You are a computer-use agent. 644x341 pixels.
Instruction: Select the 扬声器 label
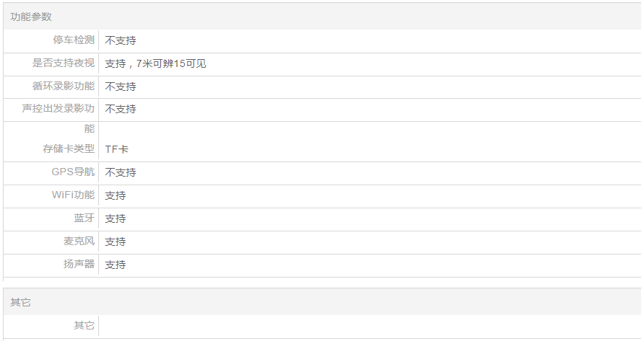click(79, 265)
